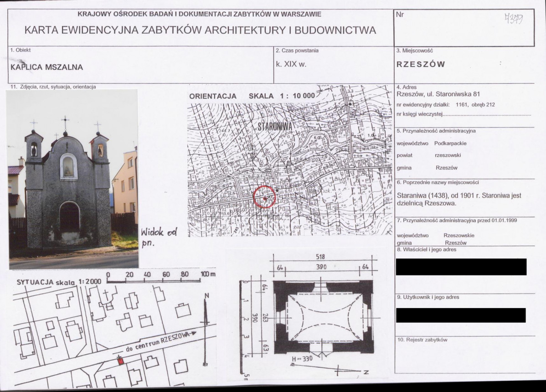546x392 pixels.
Task: Click the KAPLICA MSZALNA object name
Action: [x=46, y=67]
